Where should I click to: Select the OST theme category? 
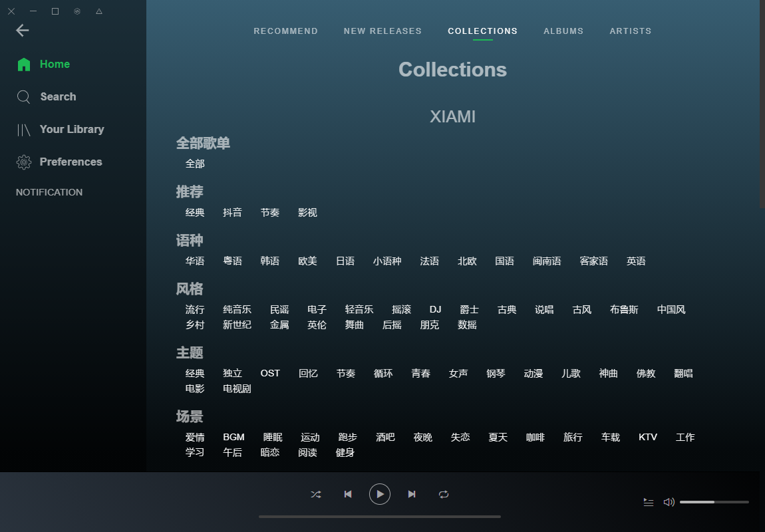pos(270,374)
